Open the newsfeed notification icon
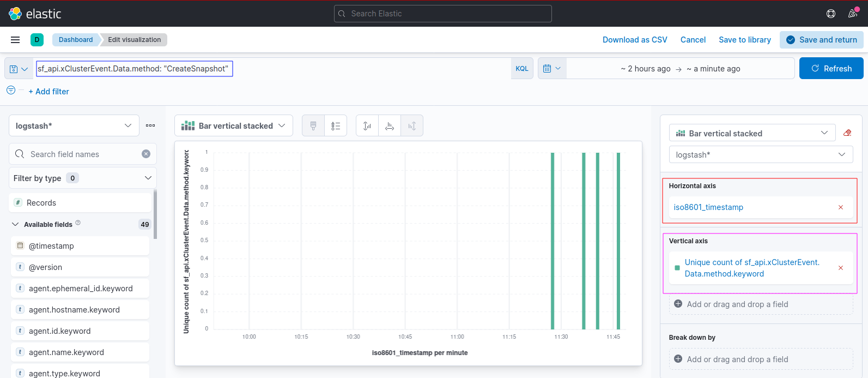The height and width of the screenshot is (378, 868). click(853, 14)
